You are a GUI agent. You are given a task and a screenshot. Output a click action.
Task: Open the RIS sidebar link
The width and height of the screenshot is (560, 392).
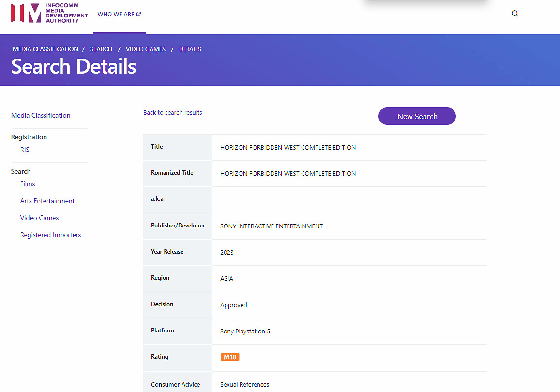(x=25, y=150)
